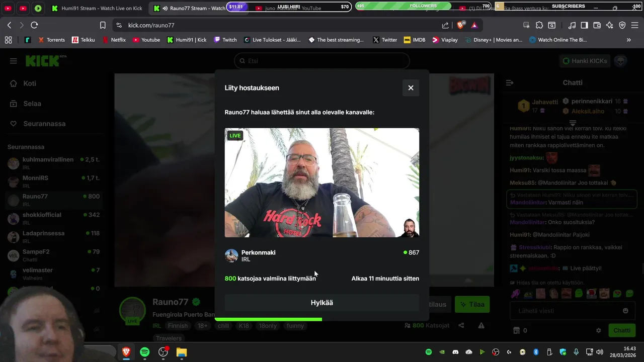
Task: Open the Twitter bookmark
Action: point(384,40)
